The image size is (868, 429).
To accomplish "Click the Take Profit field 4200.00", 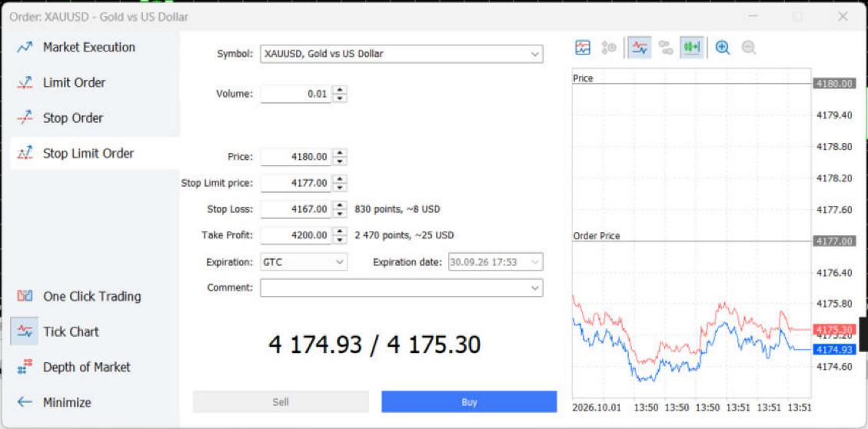I will (x=296, y=235).
